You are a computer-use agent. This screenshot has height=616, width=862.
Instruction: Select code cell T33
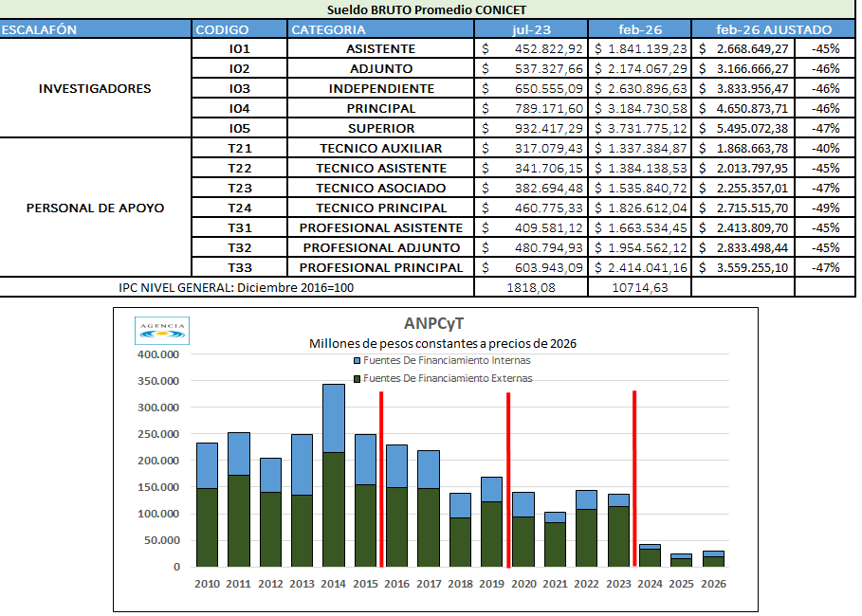pos(239,267)
